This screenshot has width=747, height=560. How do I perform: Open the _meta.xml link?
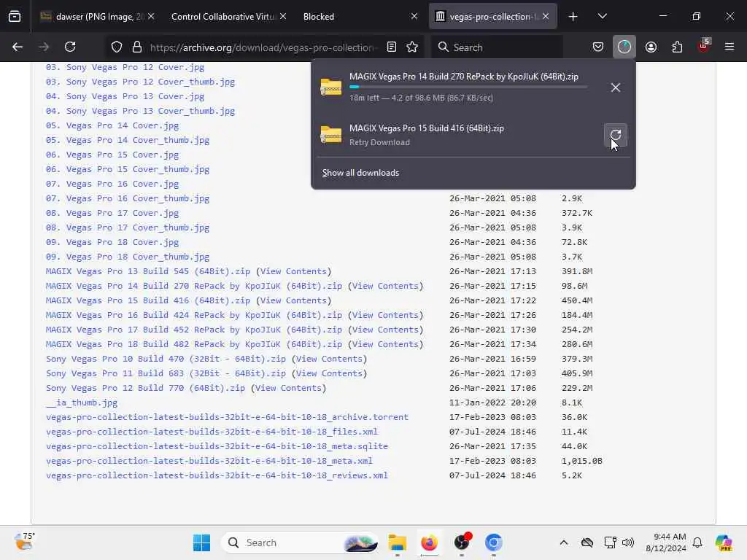[209, 461]
